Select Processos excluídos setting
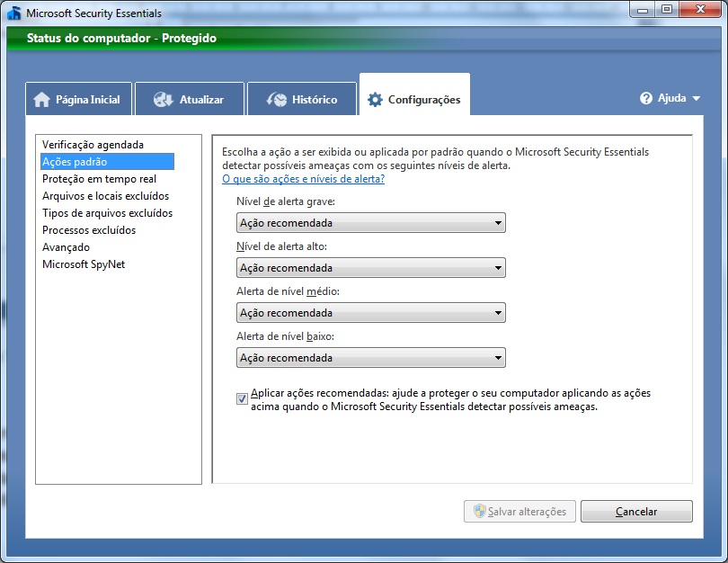 pos(89,230)
